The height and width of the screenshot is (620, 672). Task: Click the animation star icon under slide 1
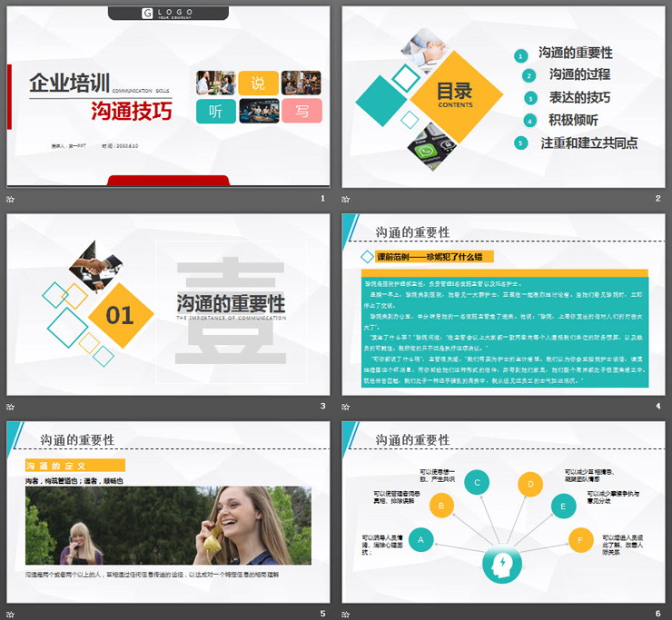click(11, 199)
